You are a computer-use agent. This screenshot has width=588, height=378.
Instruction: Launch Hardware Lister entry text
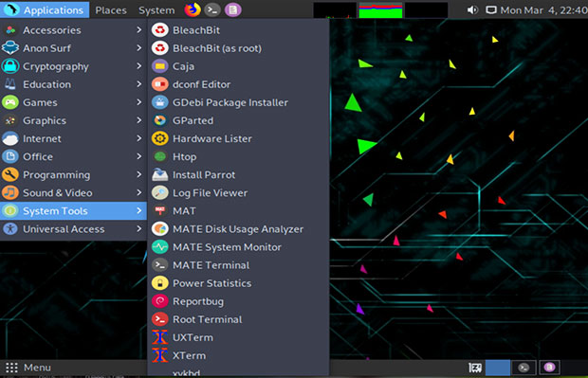point(212,138)
